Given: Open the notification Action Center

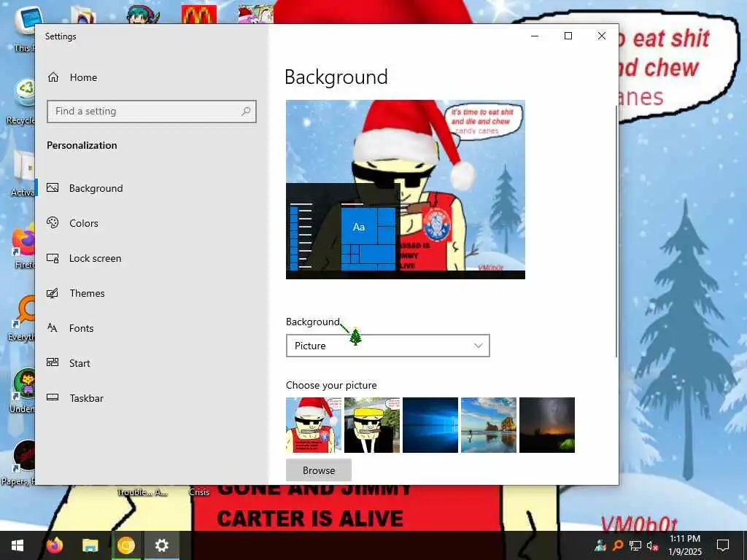Looking at the screenshot, I should pos(723,545).
